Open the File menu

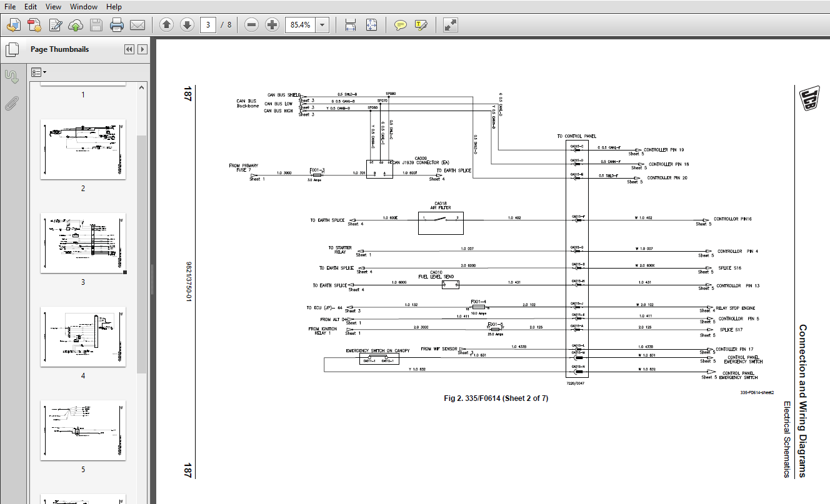point(10,6)
